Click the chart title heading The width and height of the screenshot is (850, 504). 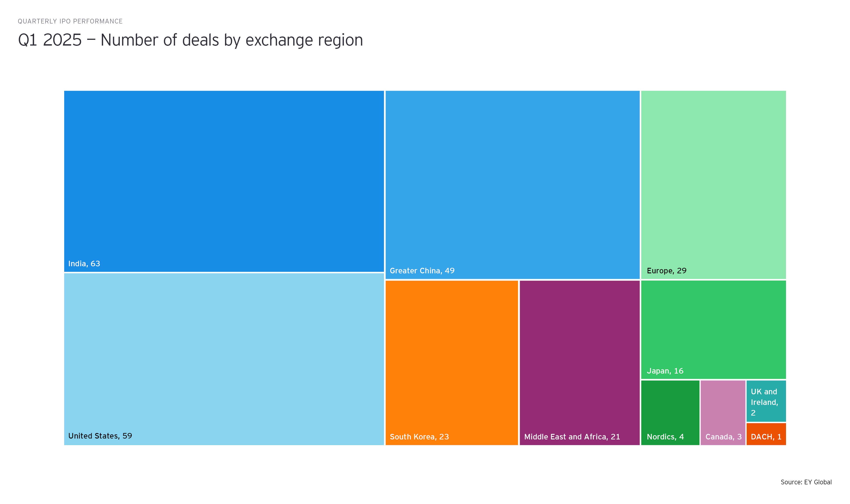tap(190, 40)
